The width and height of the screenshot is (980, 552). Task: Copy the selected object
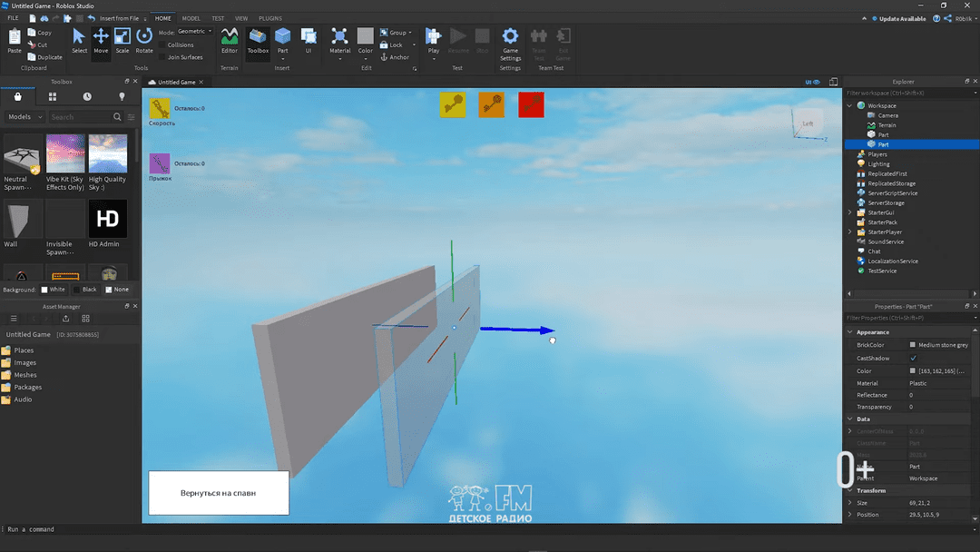39,33
